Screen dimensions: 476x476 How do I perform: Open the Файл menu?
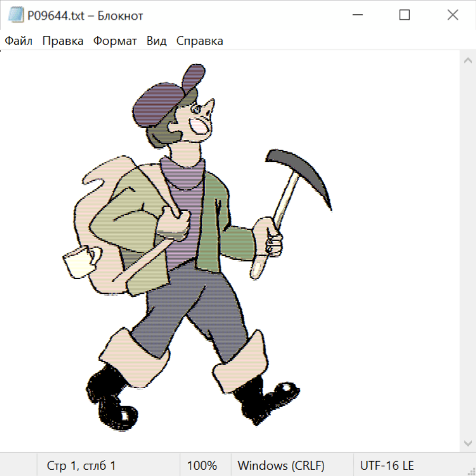click(x=19, y=41)
